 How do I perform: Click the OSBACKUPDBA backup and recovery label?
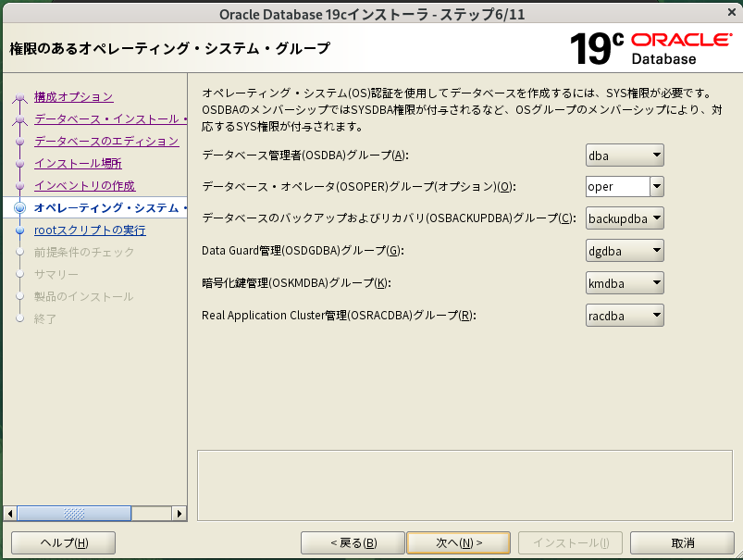pos(389,218)
